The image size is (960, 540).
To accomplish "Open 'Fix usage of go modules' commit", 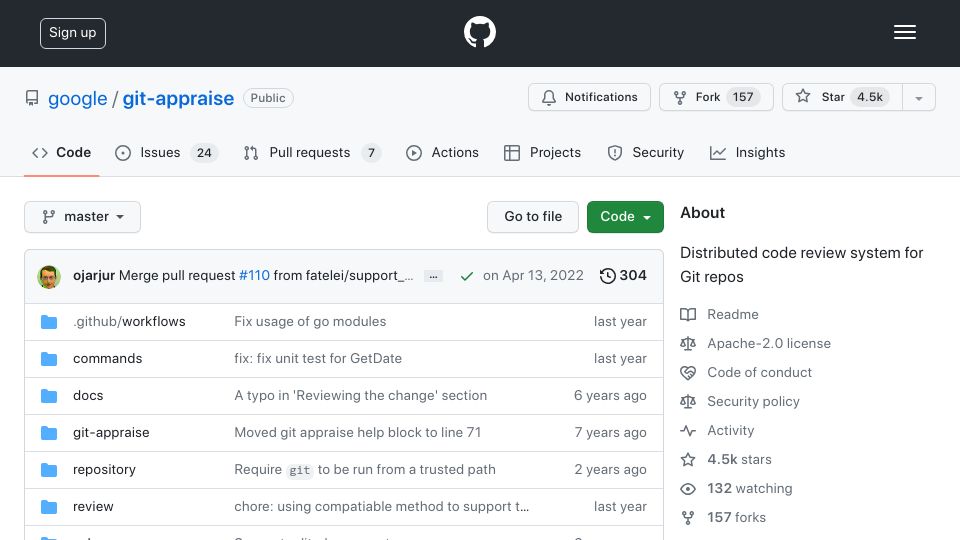I will (310, 321).
